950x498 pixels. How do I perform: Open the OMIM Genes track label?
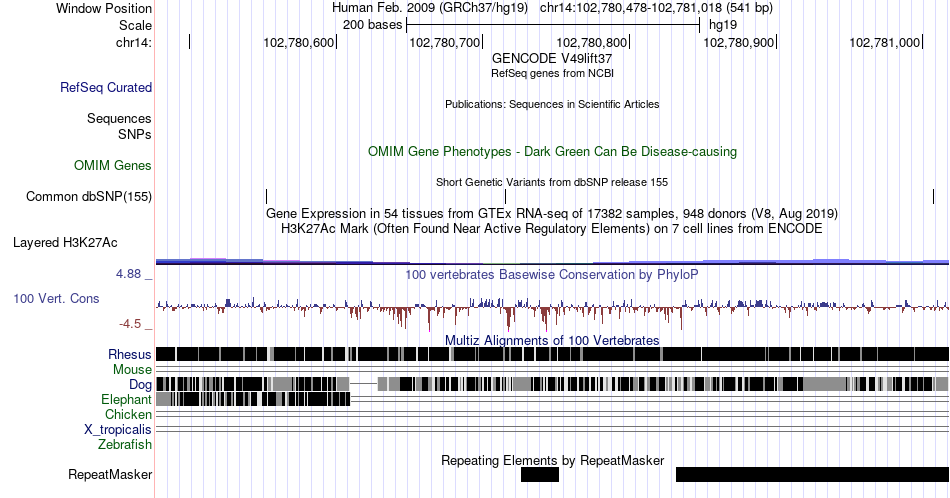[113, 165]
